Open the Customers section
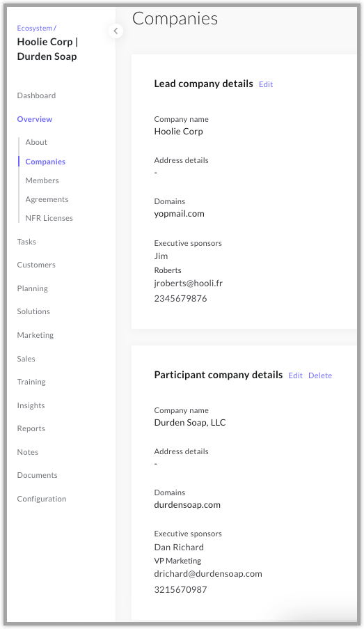This screenshot has height=629, width=364. (x=36, y=265)
